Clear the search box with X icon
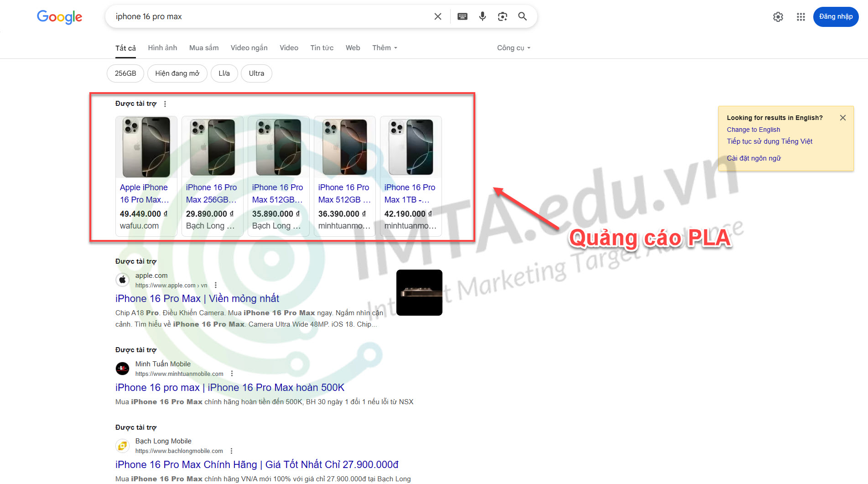Image resolution: width=868 pixels, height=484 pixels. 438,16
